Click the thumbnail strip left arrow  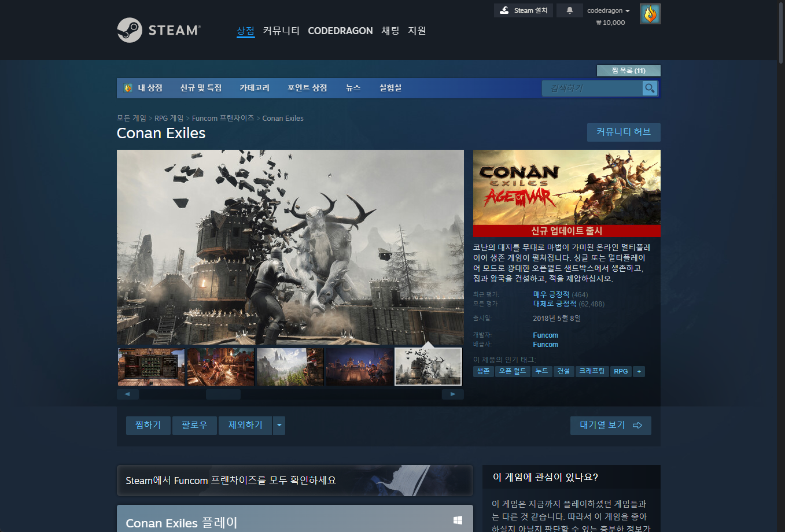point(128,394)
